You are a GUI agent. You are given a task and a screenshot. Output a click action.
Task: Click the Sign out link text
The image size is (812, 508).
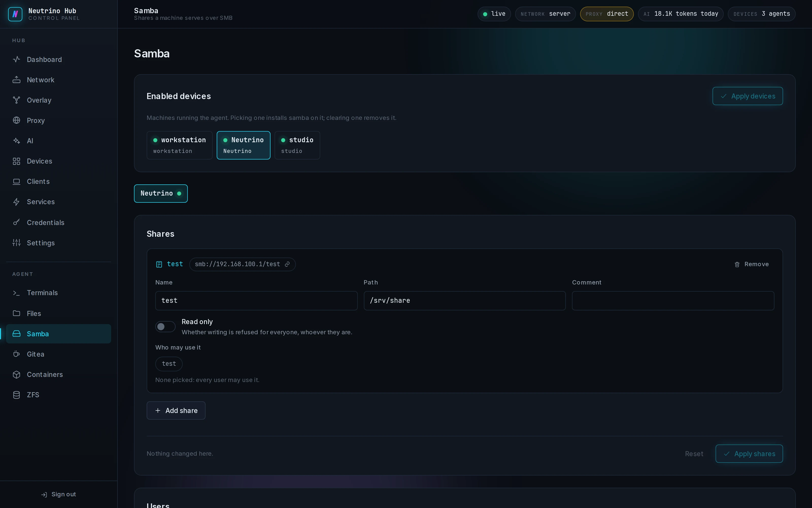[64, 494]
